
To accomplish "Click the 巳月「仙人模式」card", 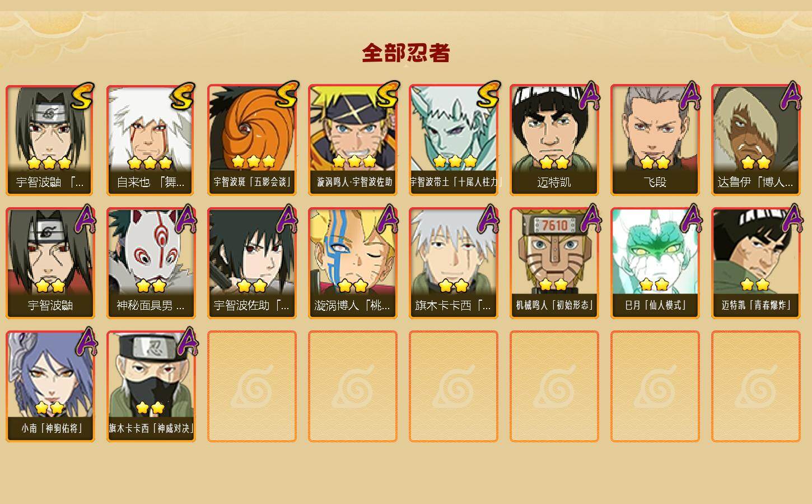I will coord(655,263).
